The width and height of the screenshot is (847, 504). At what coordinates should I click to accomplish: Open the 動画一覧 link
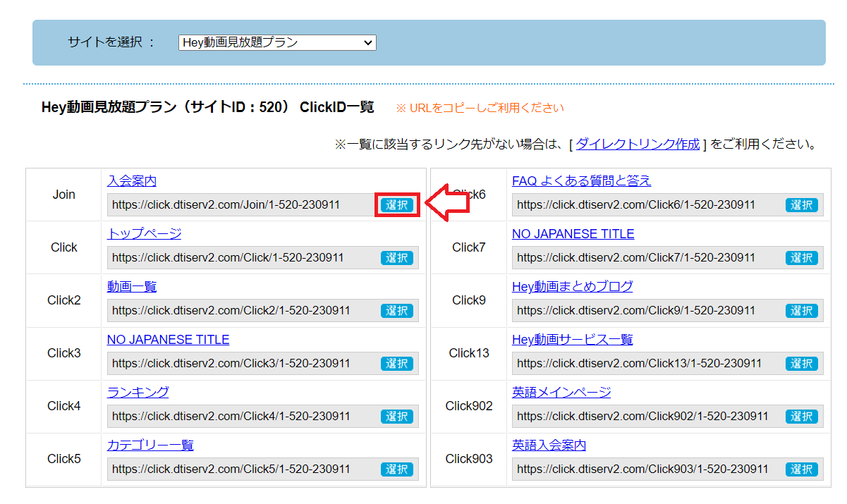tap(132, 287)
